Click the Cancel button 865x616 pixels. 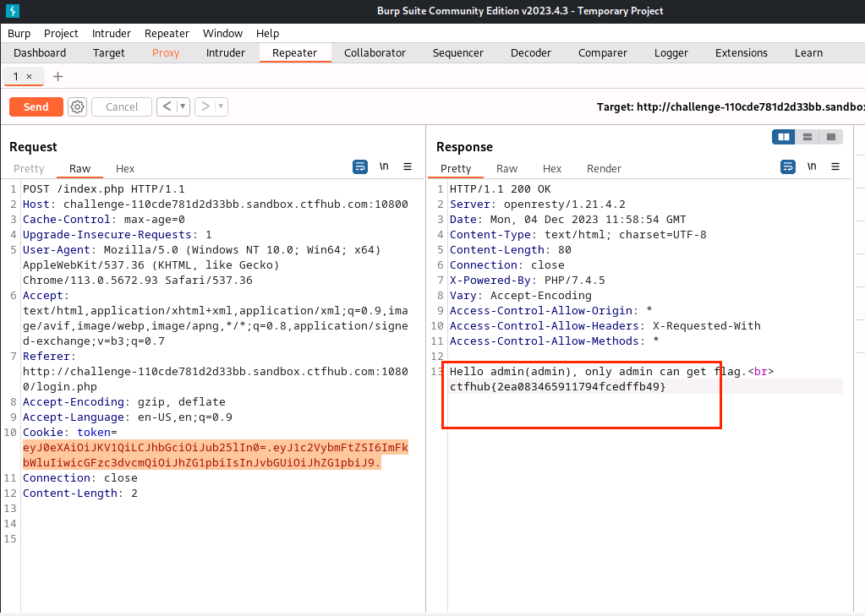(122, 107)
